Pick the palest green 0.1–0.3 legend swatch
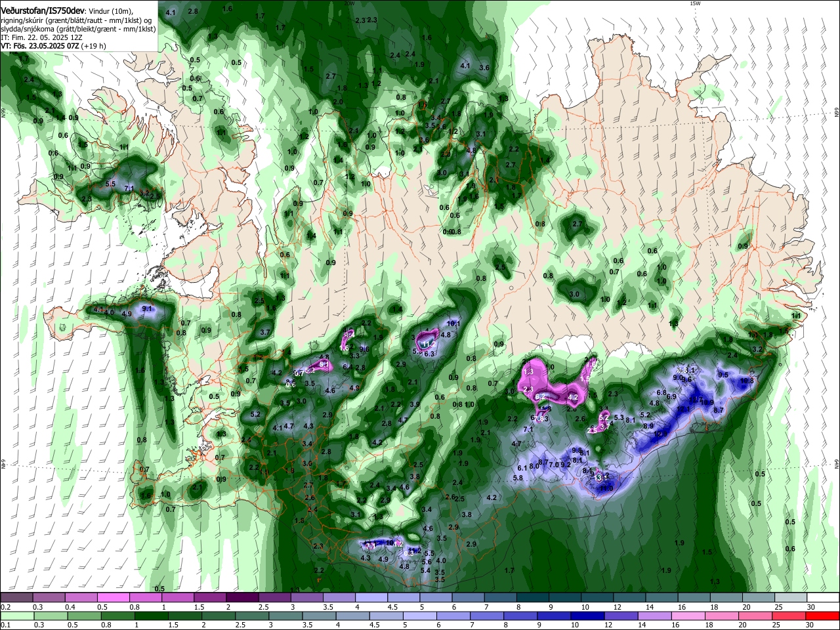The width and height of the screenshot is (840, 630). point(16,616)
